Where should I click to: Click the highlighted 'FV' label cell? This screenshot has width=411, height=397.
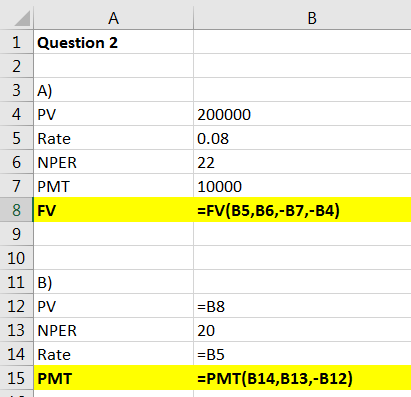pos(113,210)
